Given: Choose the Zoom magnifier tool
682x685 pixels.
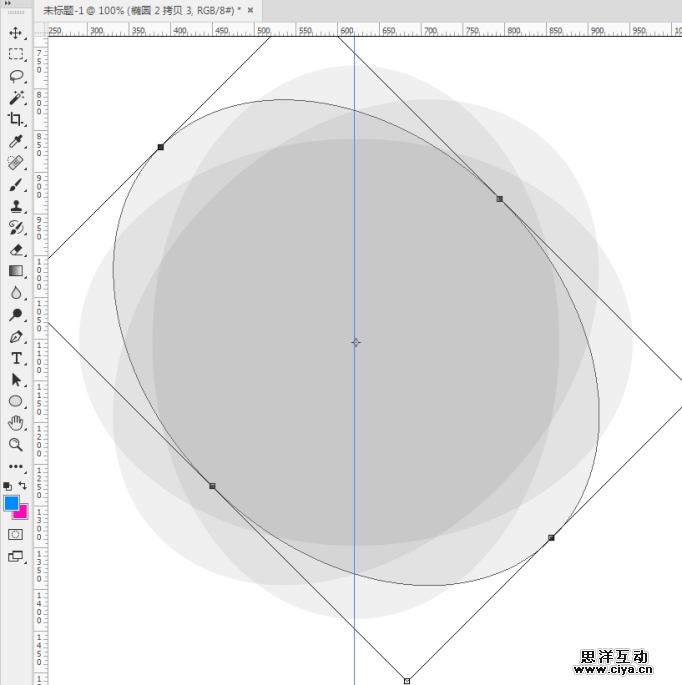Looking at the screenshot, I should pos(16,444).
